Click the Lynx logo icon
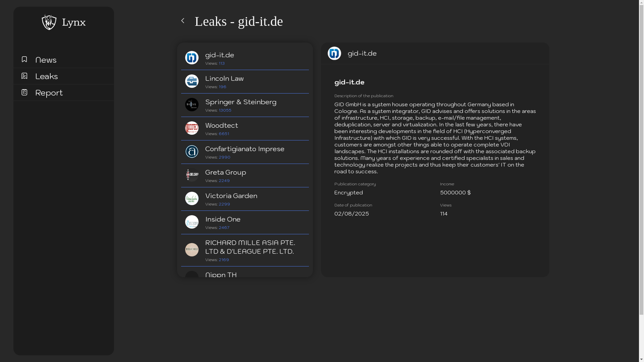 pos(49,22)
